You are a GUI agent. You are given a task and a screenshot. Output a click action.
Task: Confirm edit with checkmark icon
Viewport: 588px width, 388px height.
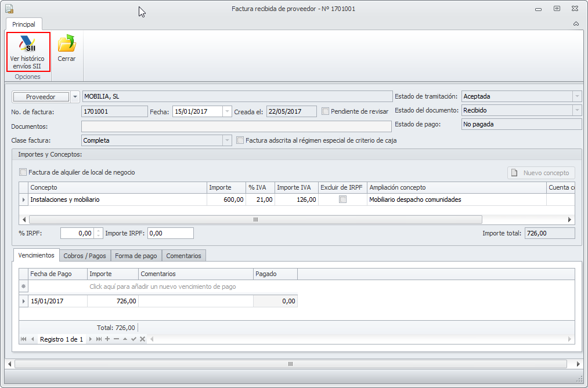tap(134, 339)
